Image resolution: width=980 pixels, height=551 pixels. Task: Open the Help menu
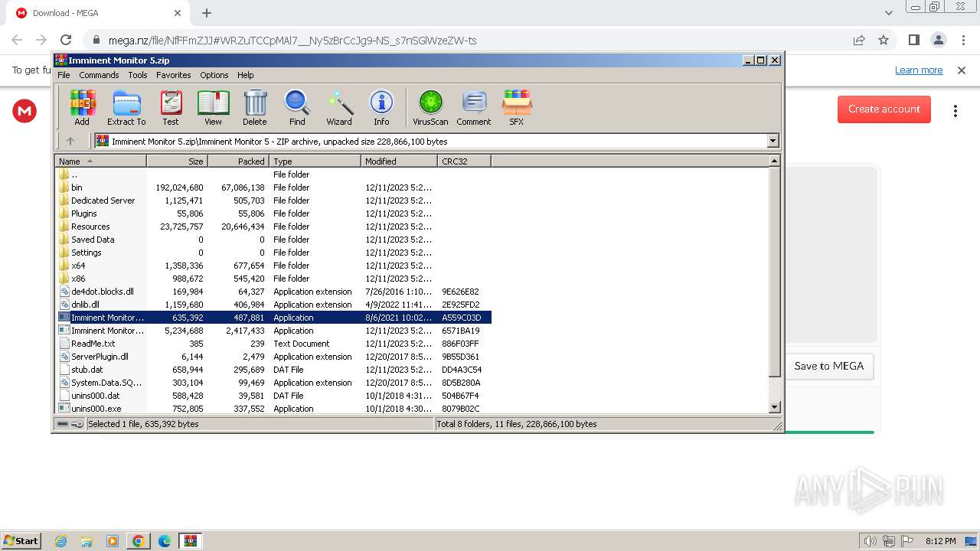(x=245, y=75)
